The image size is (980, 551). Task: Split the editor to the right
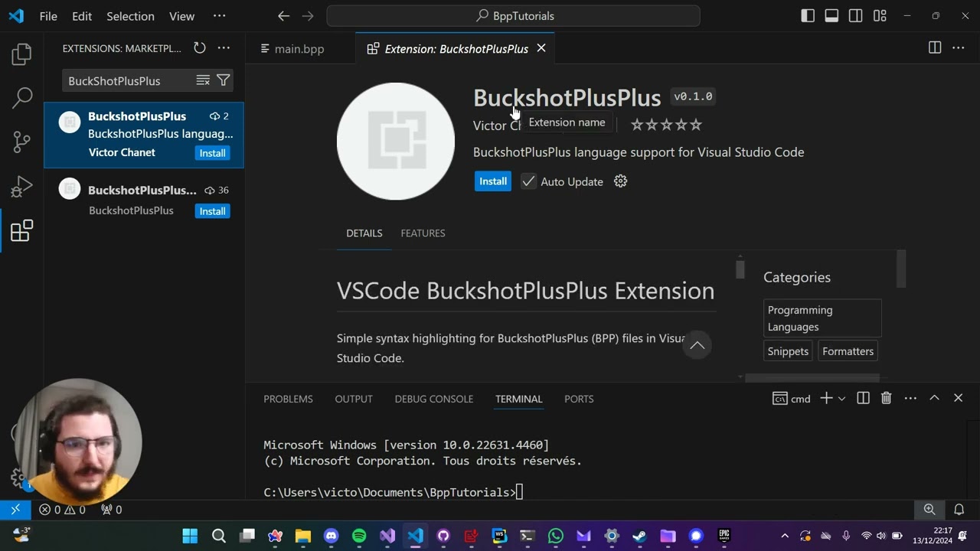935,47
